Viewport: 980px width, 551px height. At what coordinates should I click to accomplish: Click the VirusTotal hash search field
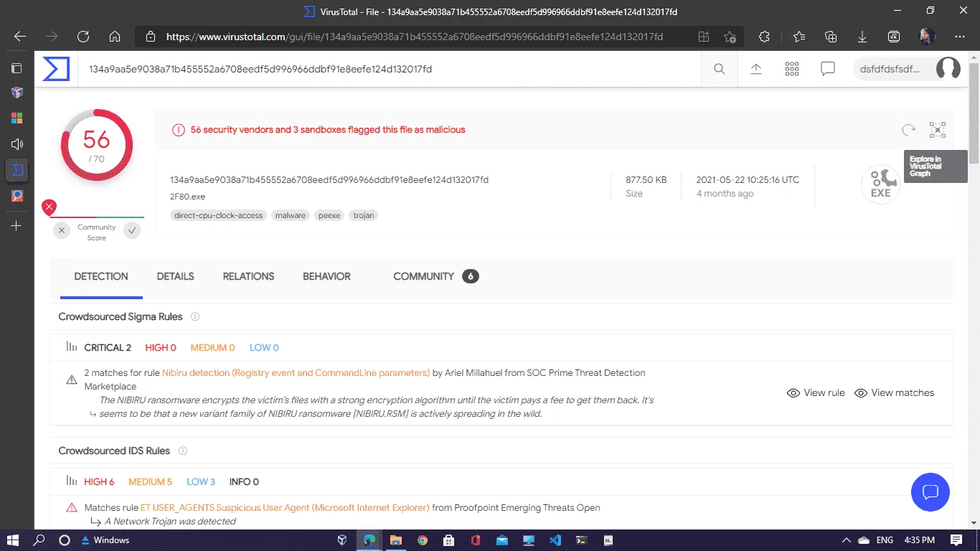390,69
